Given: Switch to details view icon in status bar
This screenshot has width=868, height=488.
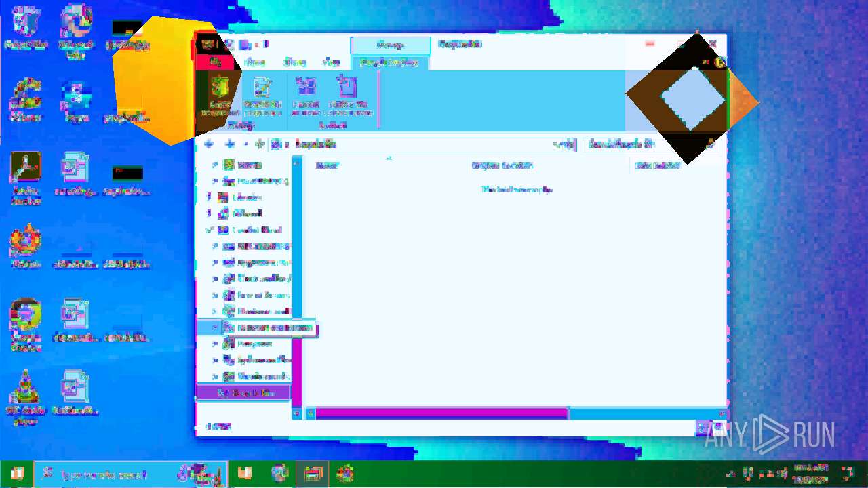Looking at the screenshot, I should [x=703, y=427].
